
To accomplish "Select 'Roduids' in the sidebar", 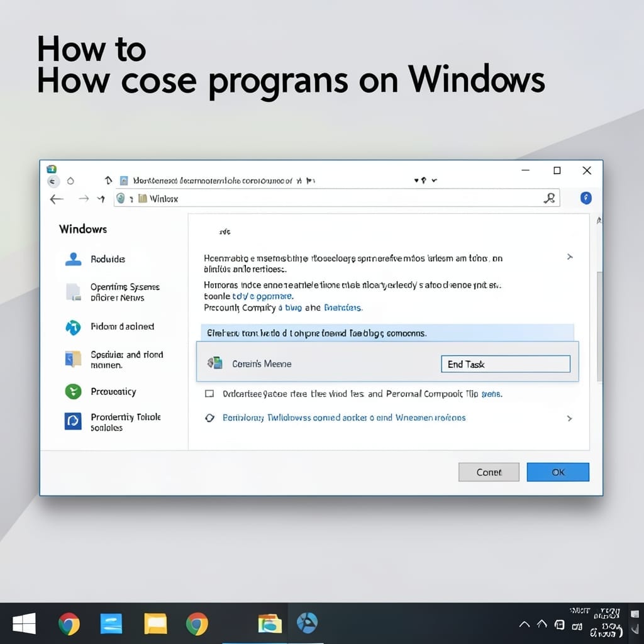I will (x=108, y=259).
